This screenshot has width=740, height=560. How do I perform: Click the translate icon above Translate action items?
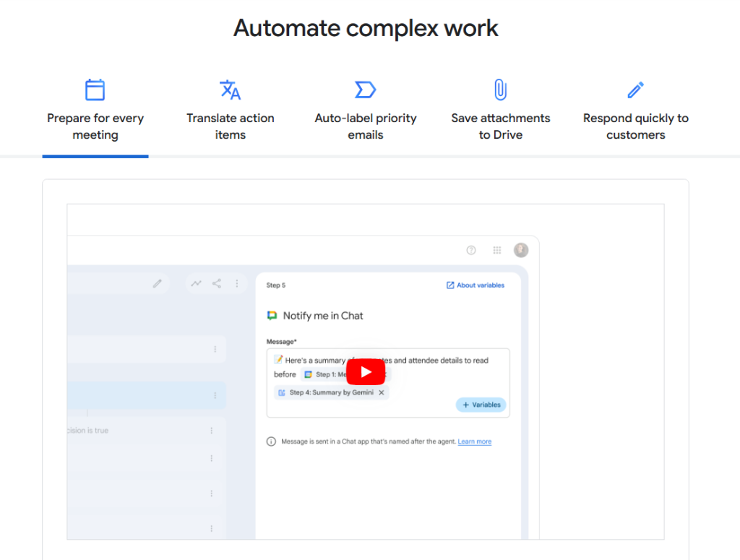coord(230,90)
